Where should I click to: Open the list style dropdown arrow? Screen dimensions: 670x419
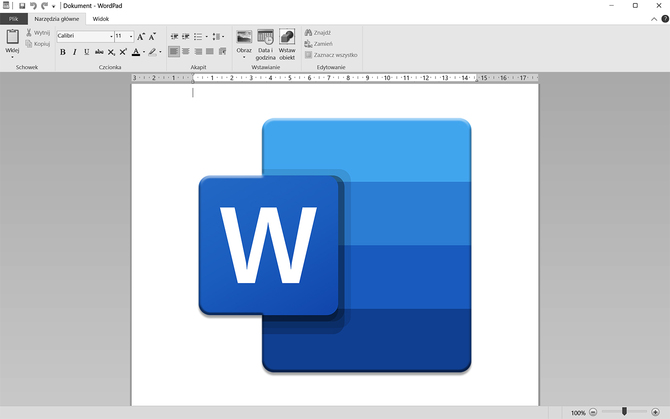pos(207,37)
